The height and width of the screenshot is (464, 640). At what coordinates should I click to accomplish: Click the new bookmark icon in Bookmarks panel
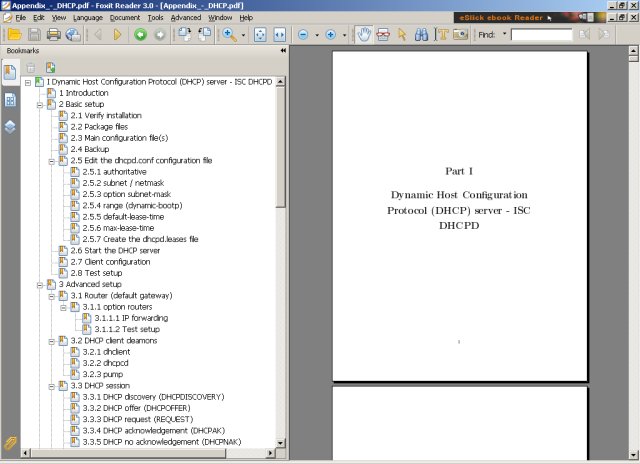tap(51, 67)
